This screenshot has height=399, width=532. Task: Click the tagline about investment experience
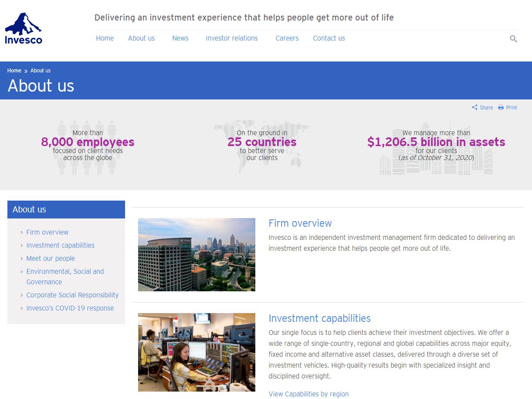pos(244,18)
